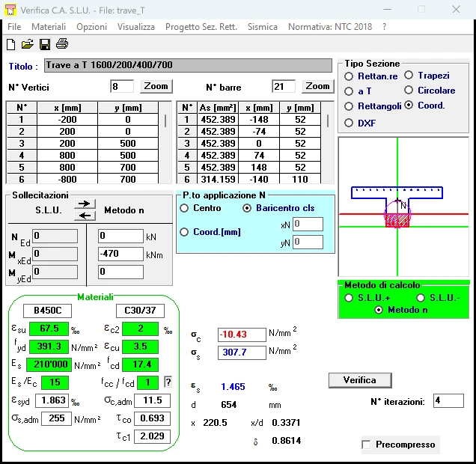
Task: Click bar row 3 As value 452.389
Action: tap(219, 143)
